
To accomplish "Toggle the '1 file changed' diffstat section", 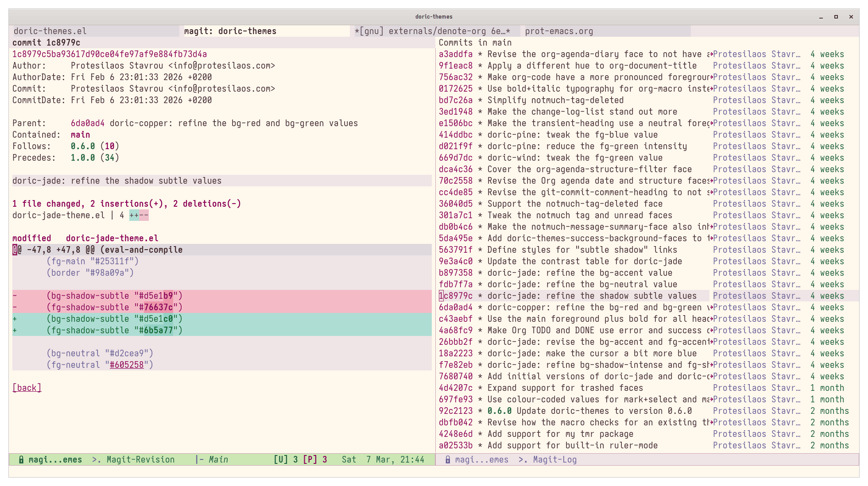I will pyautogui.click(x=126, y=204).
